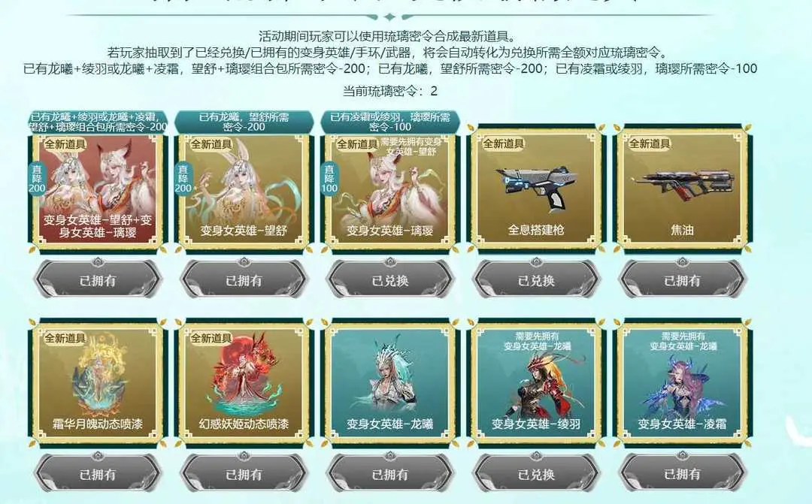Click 已拥有 button under 望舒 hero
Screen dimensions: 812x504
[244, 280]
